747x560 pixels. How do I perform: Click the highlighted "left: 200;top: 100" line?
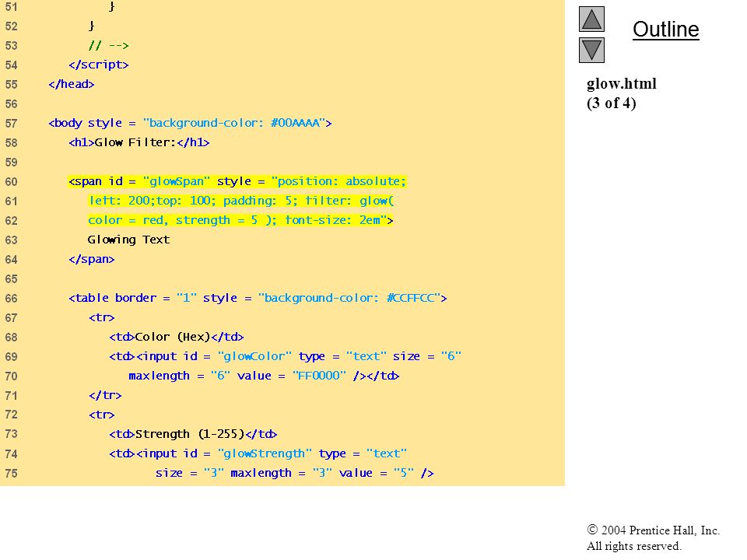point(241,201)
